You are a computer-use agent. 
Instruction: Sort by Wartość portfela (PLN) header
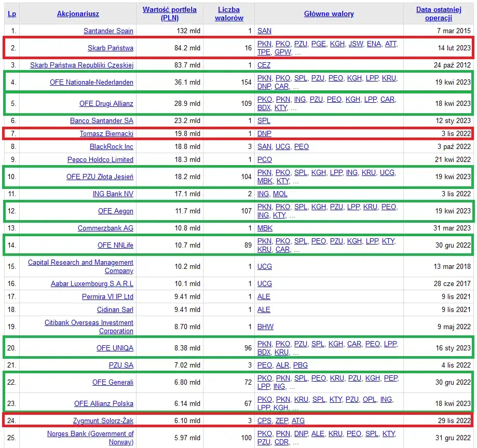[x=170, y=13]
